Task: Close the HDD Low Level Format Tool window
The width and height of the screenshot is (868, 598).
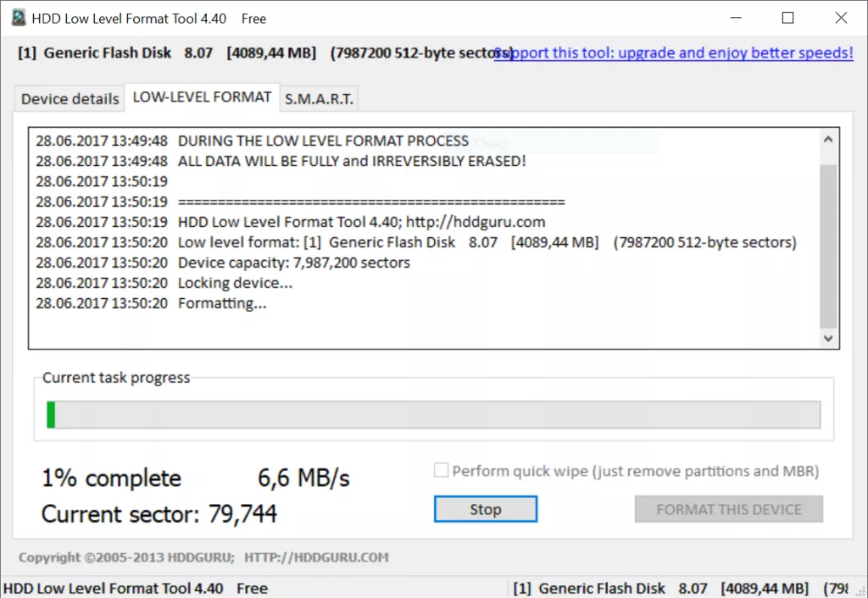Action: click(841, 18)
